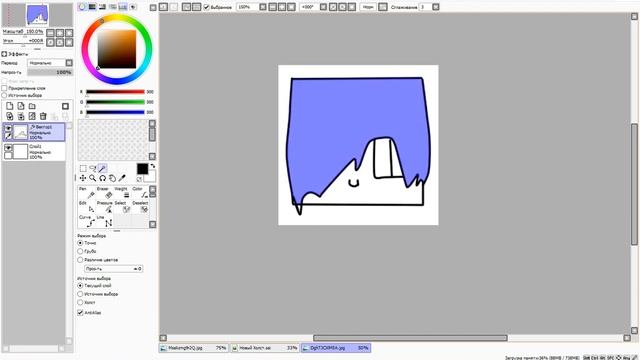The height and width of the screenshot is (360, 640).
Task: Click the Норм blend button in toolbar
Action: pos(368,7)
